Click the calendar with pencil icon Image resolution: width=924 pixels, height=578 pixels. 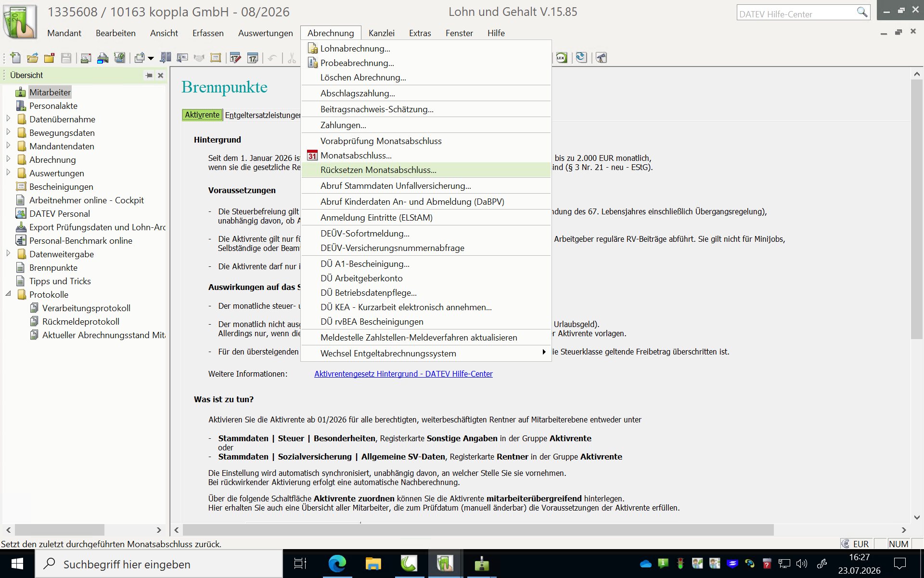pyautogui.click(x=235, y=58)
